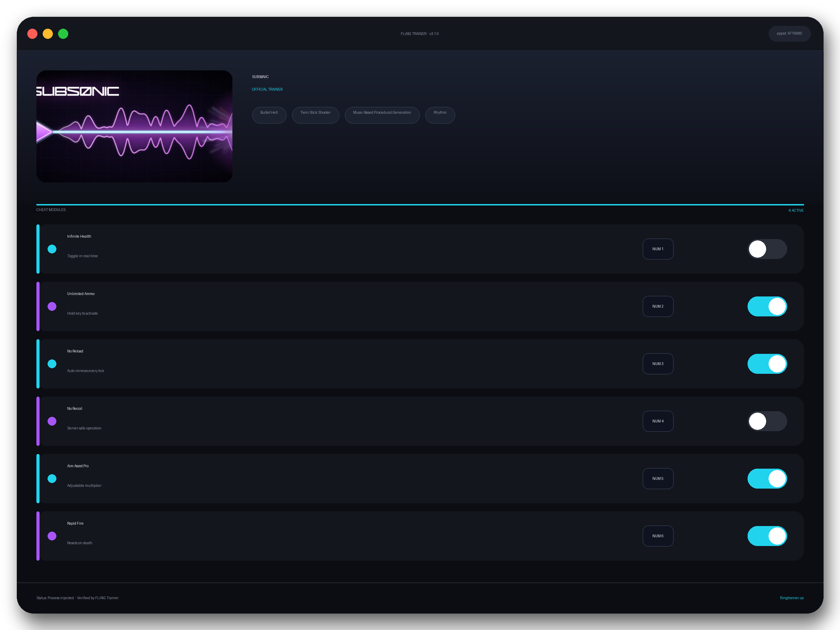
Task: Disable the No Reload switch
Action: (x=767, y=364)
